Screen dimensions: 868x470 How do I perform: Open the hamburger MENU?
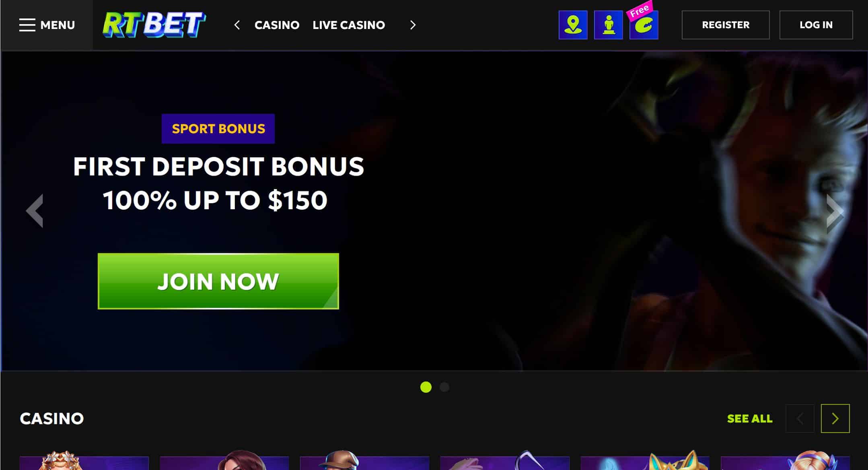tap(47, 25)
